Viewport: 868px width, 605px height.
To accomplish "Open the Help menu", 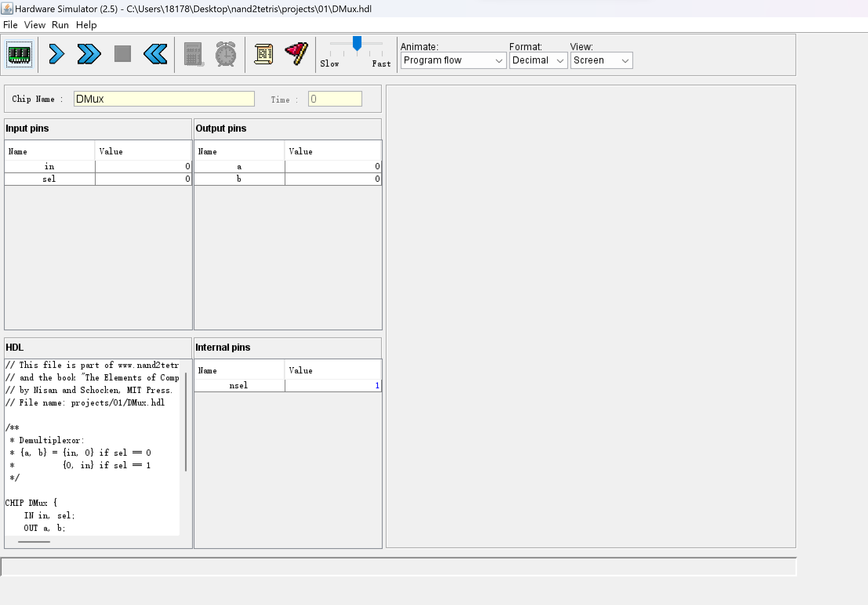I will pos(86,25).
